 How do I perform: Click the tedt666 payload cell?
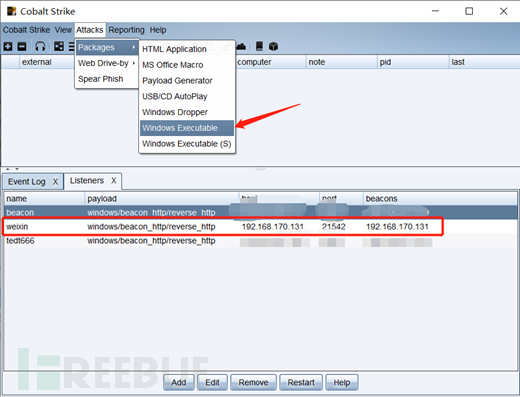151,241
